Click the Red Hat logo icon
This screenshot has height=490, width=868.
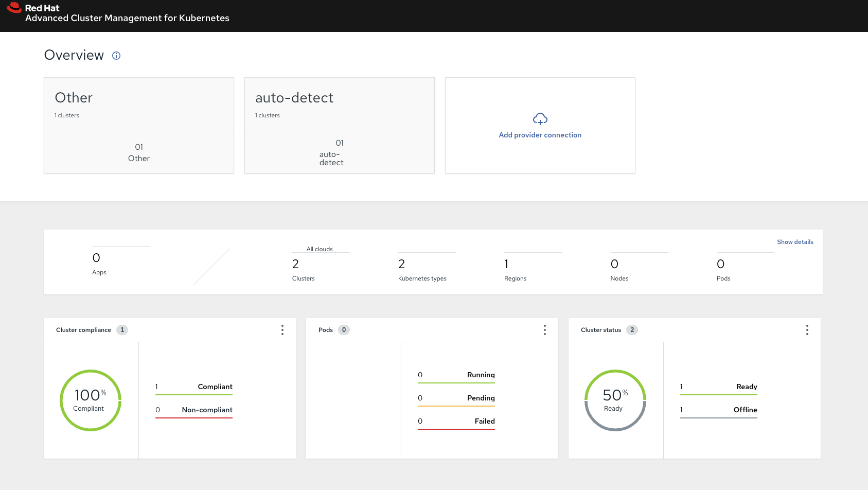point(14,8)
